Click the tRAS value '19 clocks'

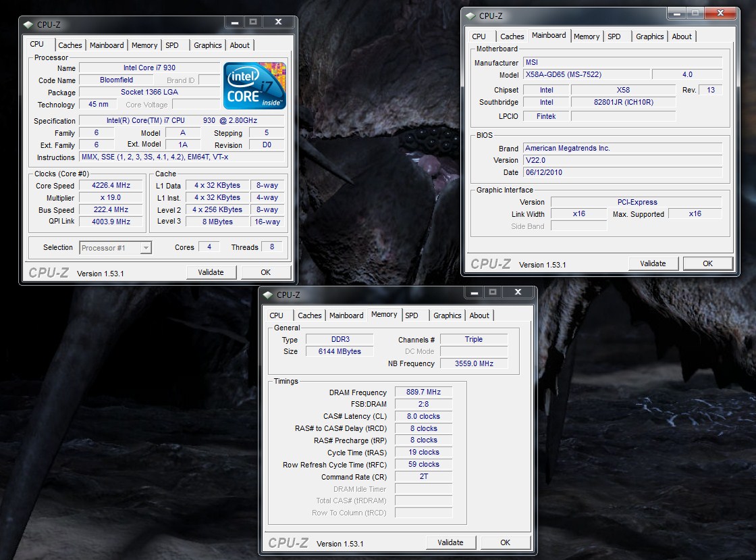coord(423,452)
